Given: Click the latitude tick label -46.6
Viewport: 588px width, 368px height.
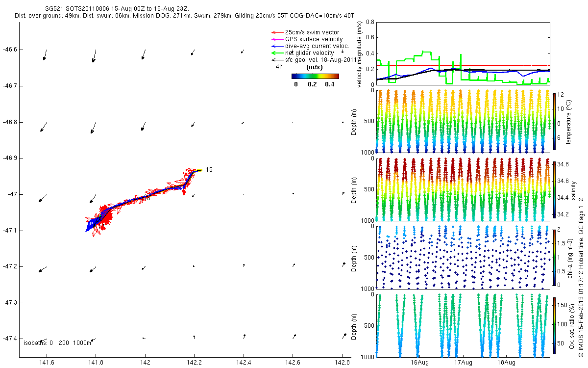Looking at the screenshot, I should [x=9, y=50].
